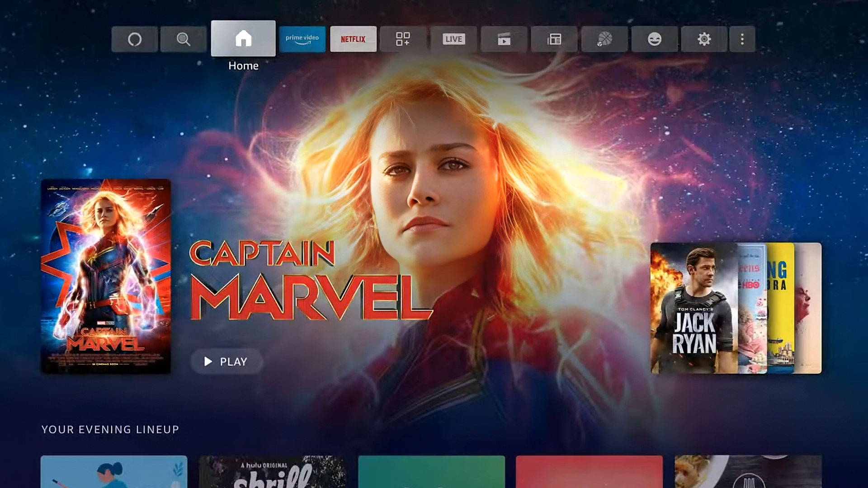
Task: Launch the Netflix app tile
Action: click(353, 39)
